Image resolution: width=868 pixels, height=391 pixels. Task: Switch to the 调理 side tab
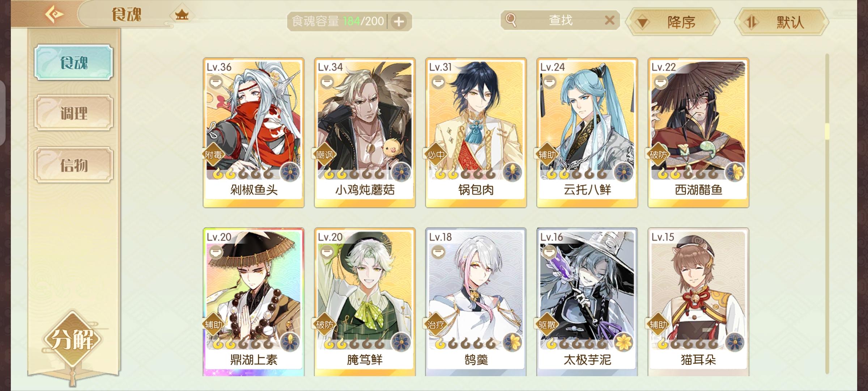(74, 113)
